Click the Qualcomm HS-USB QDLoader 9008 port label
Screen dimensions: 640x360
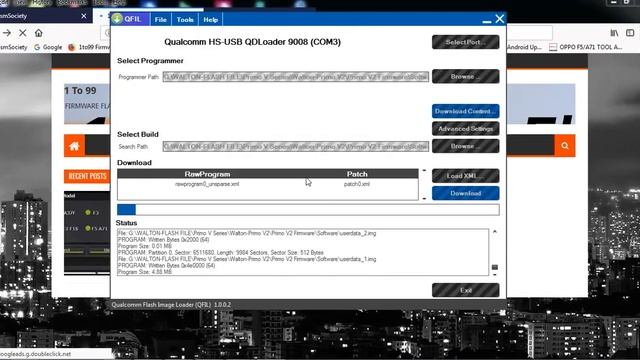pos(252,42)
